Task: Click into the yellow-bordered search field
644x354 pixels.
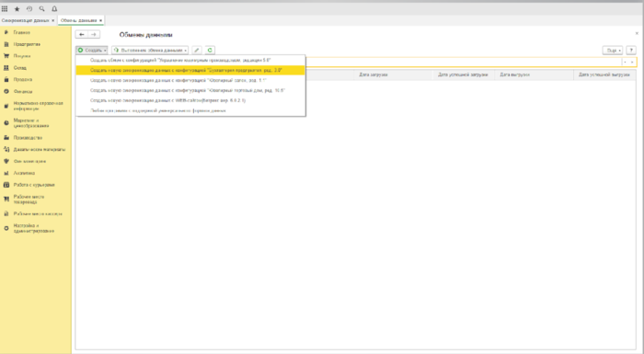Action: pos(463,62)
